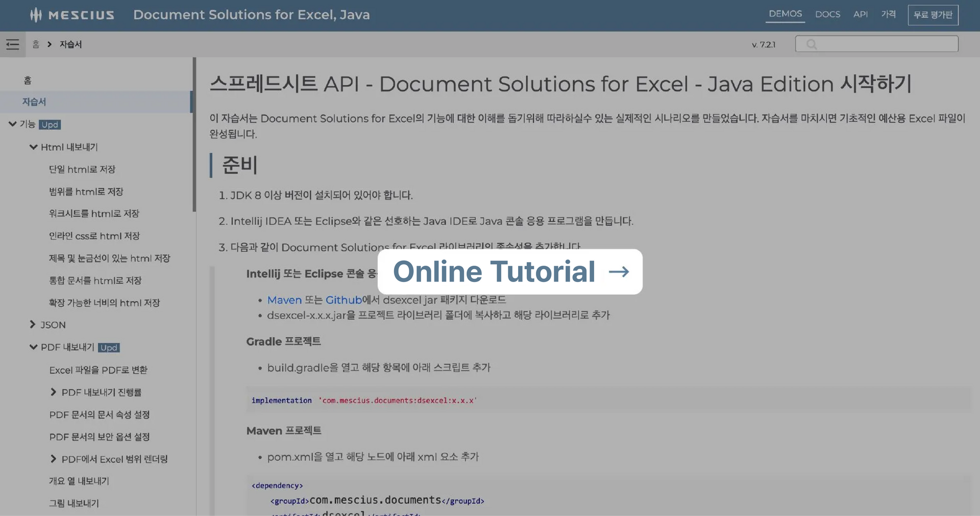Click the 홈 breadcrumb link
Viewport: 980px width, 516px height.
(x=36, y=44)
